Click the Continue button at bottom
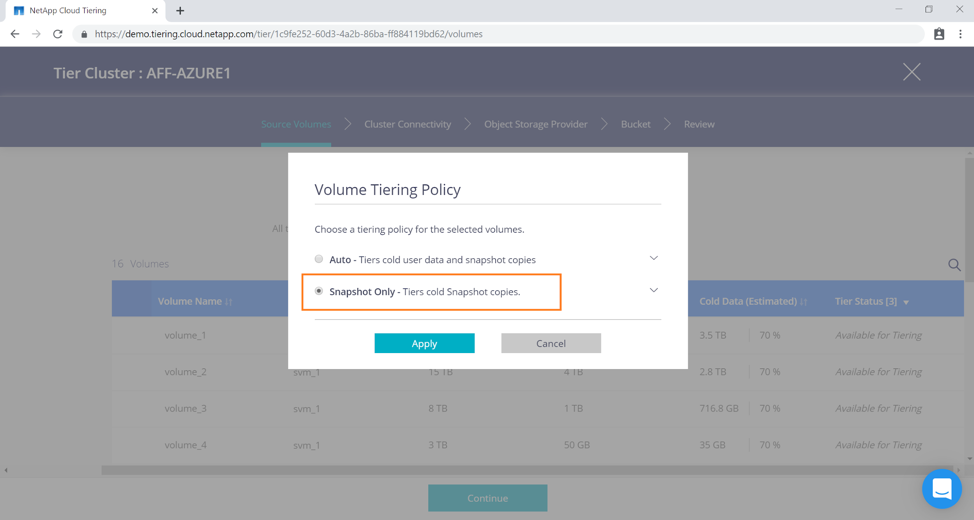Image resolution: width=974 pixels, height=520 pixels. point(487,498)
